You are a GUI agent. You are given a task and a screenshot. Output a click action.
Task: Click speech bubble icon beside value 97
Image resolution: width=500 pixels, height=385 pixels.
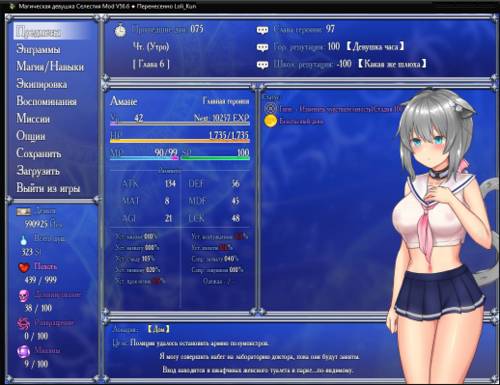262,30
